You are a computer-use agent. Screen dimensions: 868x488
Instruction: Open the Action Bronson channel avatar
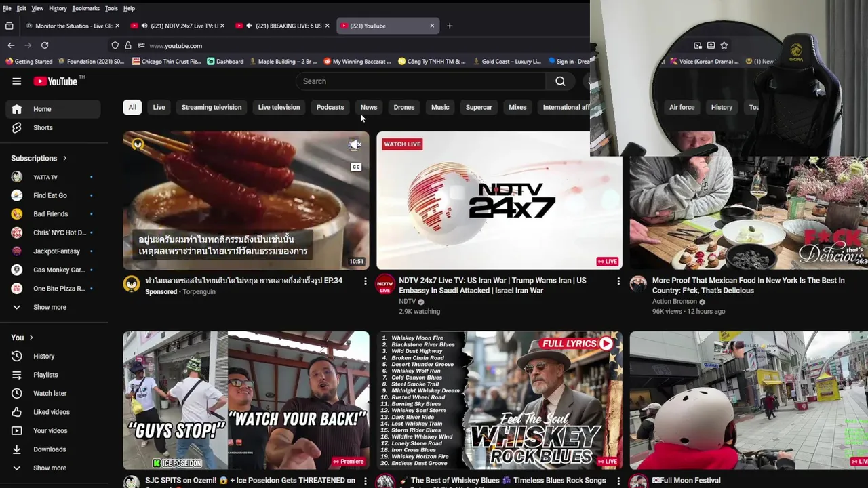point(638,284)
